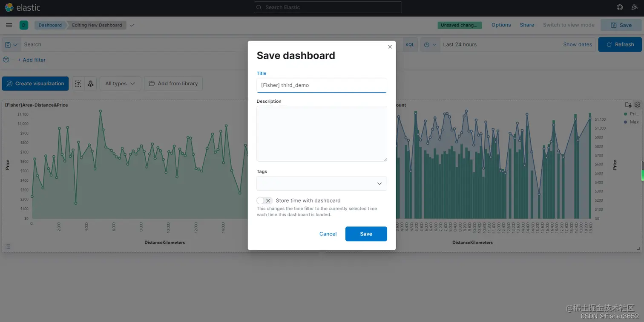644x322 pixels.
Task: Click the library icon on the right panel
Action: [x=628, y=104]
